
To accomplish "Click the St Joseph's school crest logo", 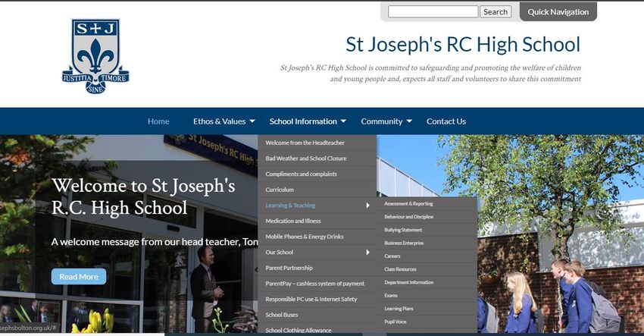I will [95, 56].
